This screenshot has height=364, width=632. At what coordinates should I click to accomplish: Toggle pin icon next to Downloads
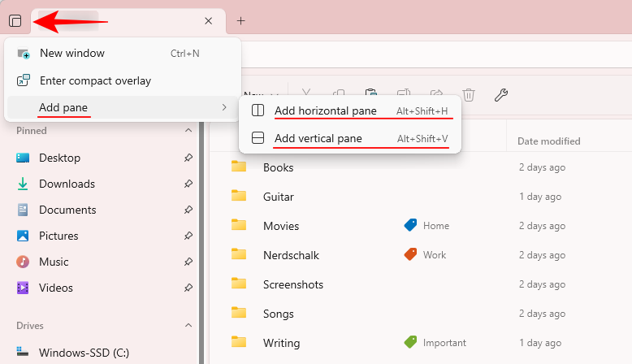click(x=188, y=184)
